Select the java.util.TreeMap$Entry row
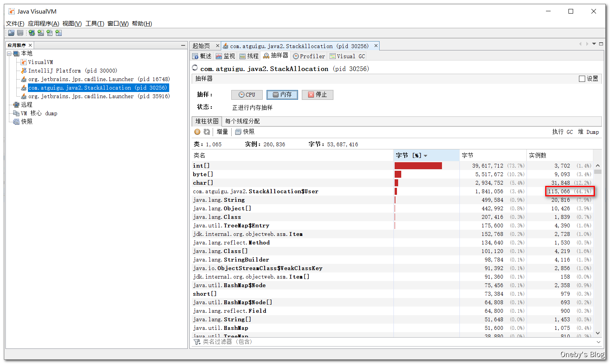The width and height of the screenshot is (610, 364). pos(392,225)
